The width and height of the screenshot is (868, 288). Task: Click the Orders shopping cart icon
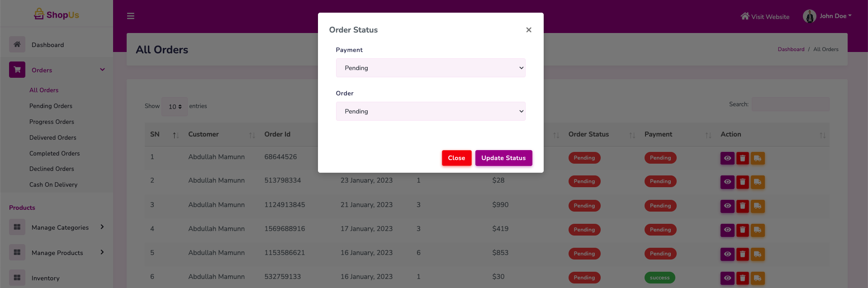tap(17, 70)
